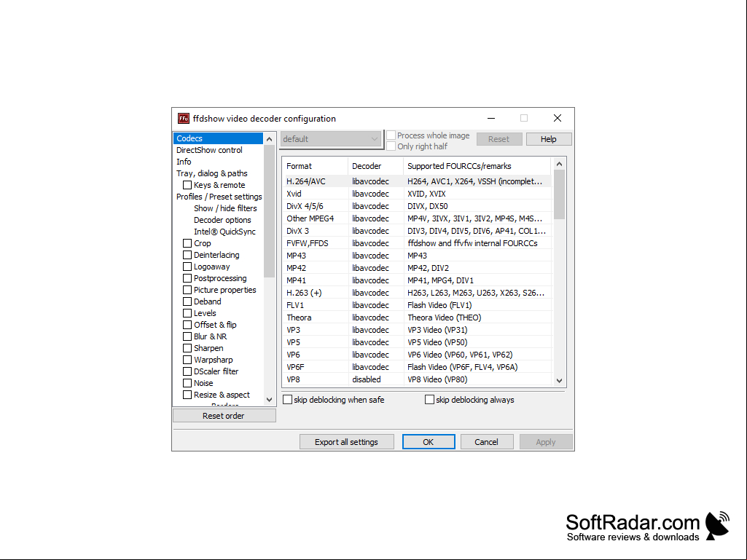Enable the Deinterlacing checkbox
747x560 pixels.
187,255
